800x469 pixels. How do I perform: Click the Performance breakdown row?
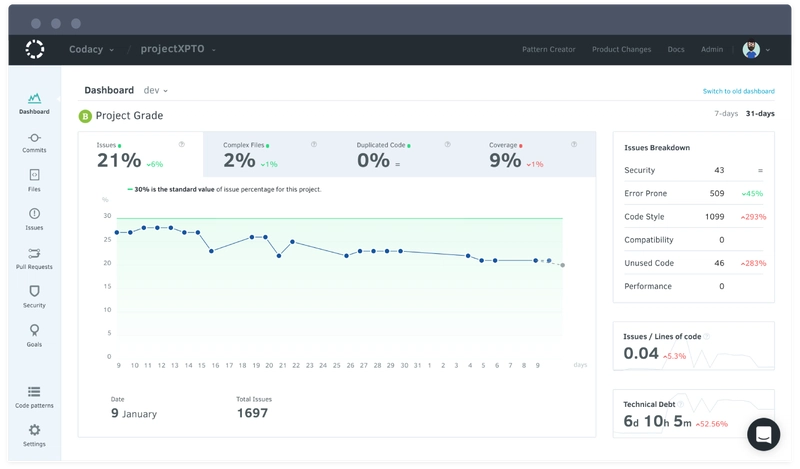[693, 286]
